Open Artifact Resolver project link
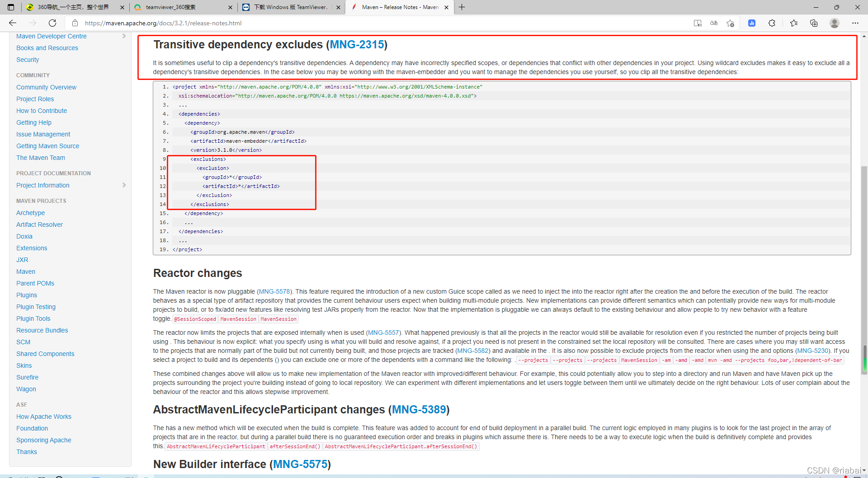 point(39,225)
